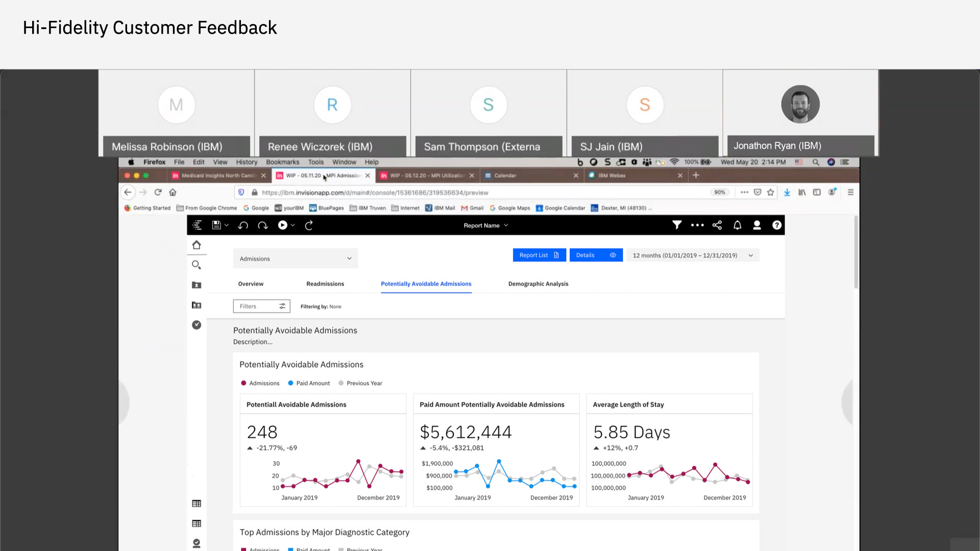Toggle the Paid Amount legend series
Viewport: 980px width, 551px height.
coord(309,383)
